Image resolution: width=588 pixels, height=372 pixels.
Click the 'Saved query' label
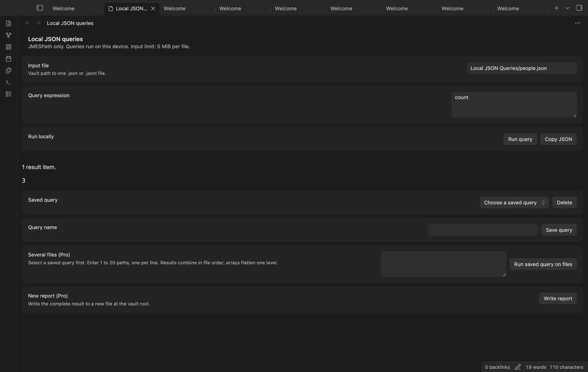[x=43, y=200]
